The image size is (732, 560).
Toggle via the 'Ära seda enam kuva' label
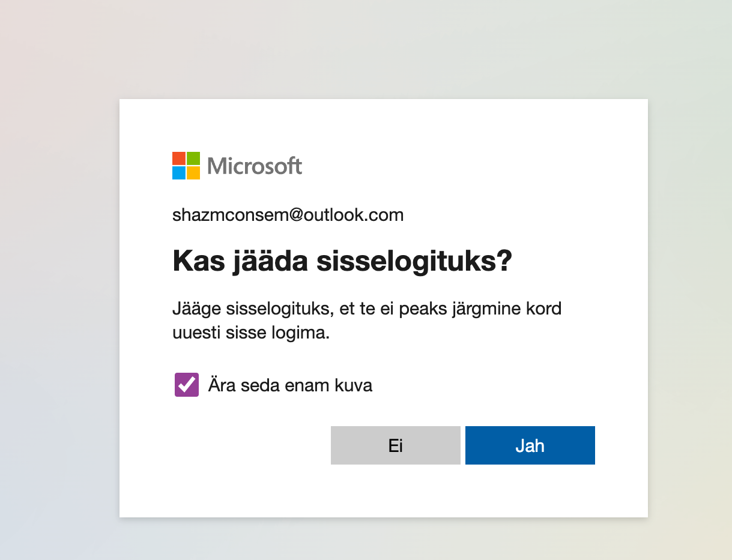pos(290,385)
